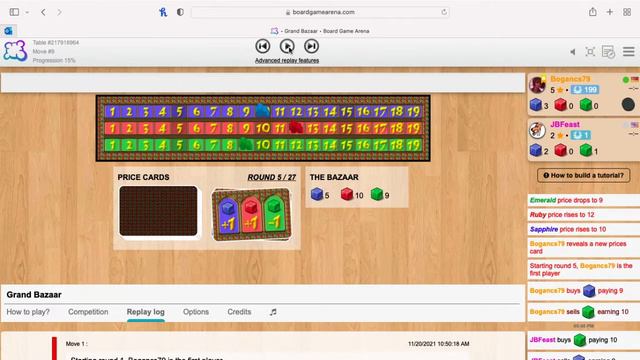This screenshot has height=360, width=640.
Task: Open the How to play? tab
Action: pyautogui.click(x=28, y=312)
